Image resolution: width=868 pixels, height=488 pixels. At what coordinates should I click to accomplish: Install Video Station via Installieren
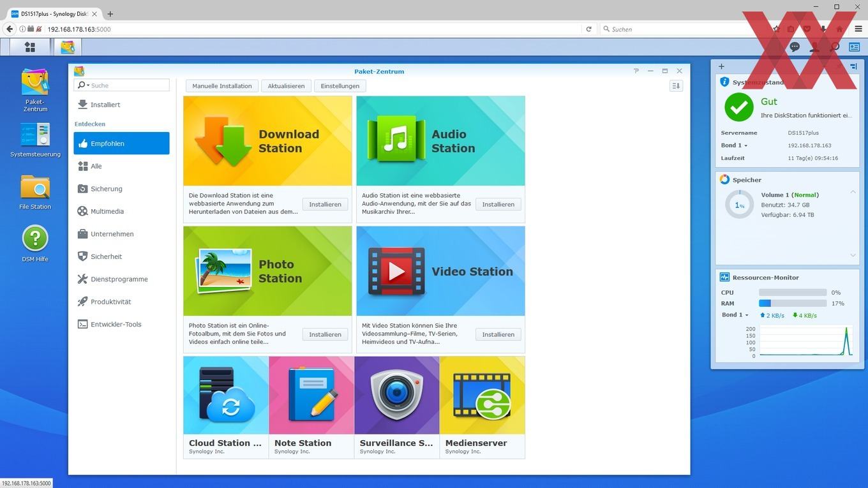click(498, 334)
